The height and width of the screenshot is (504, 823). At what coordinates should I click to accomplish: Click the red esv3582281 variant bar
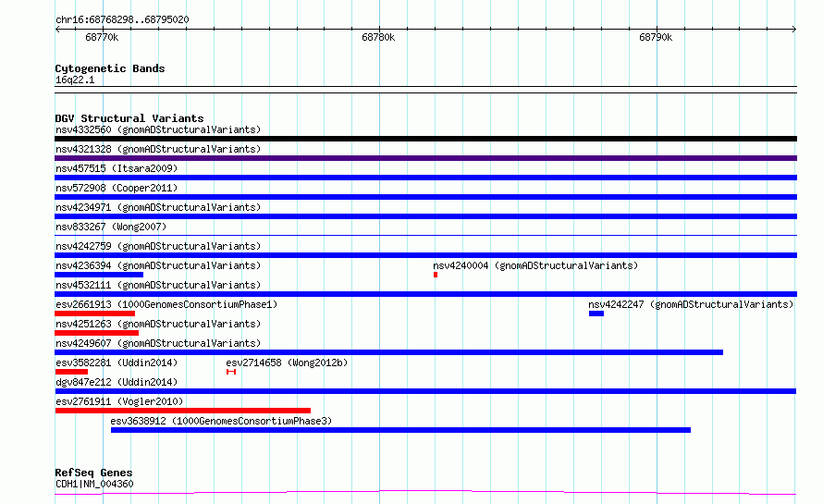(x=71, y=372)
